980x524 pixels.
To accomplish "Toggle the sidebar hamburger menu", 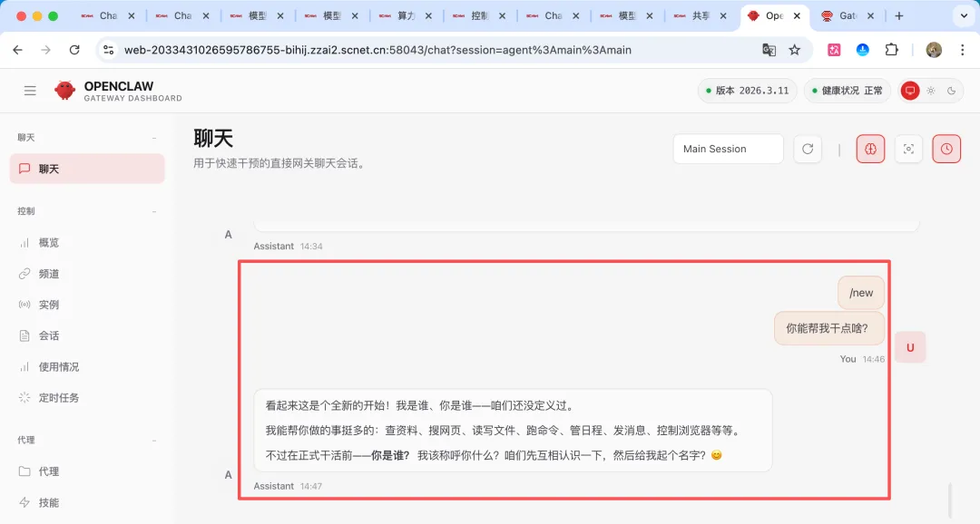I will (x=30, y=92).
